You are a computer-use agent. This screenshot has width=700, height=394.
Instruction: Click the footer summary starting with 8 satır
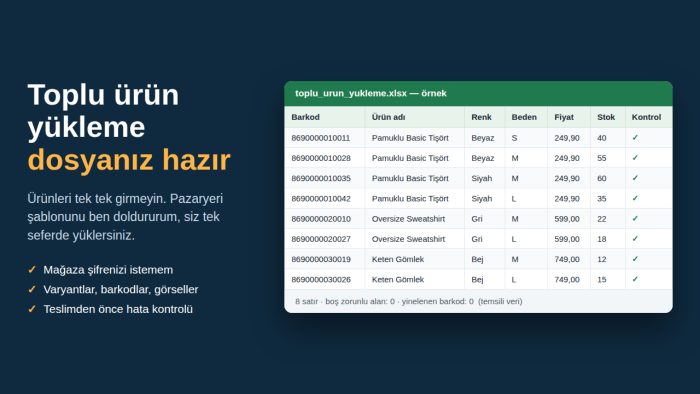click(x=408, y=301)
